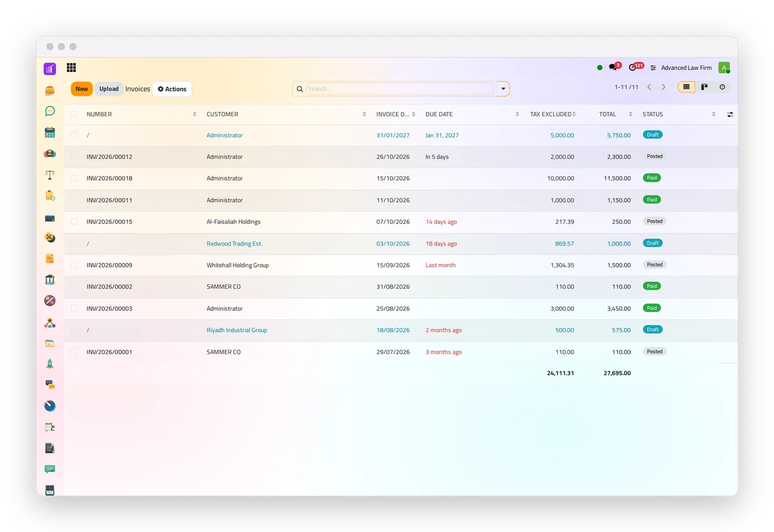
Task: Check the INV/2026/00015 row checkbox
Action: [x=74, y=222]
